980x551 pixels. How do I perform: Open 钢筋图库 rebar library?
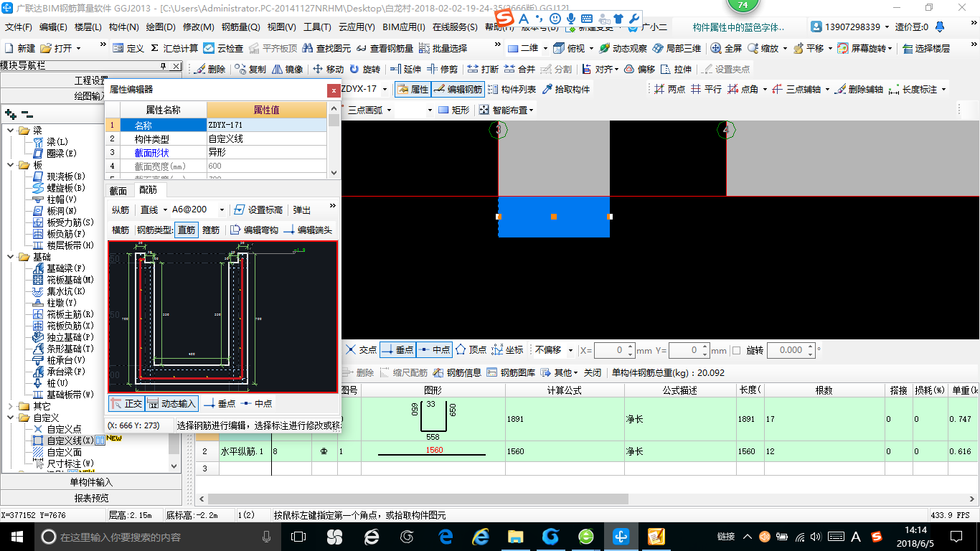click(511, 372)
